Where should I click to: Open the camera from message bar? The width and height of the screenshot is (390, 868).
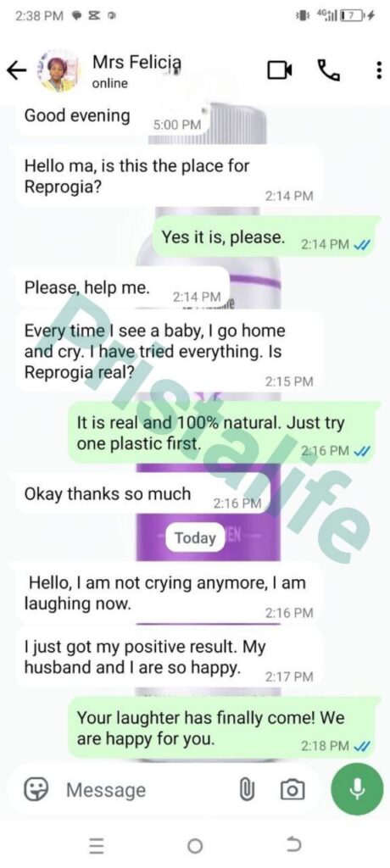tap(292, 789)
